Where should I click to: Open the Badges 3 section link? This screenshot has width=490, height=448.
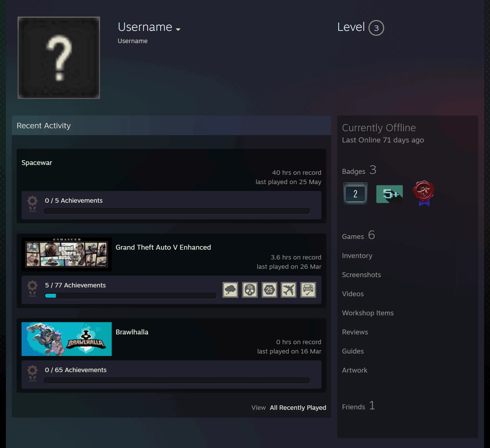pos(359,170)
